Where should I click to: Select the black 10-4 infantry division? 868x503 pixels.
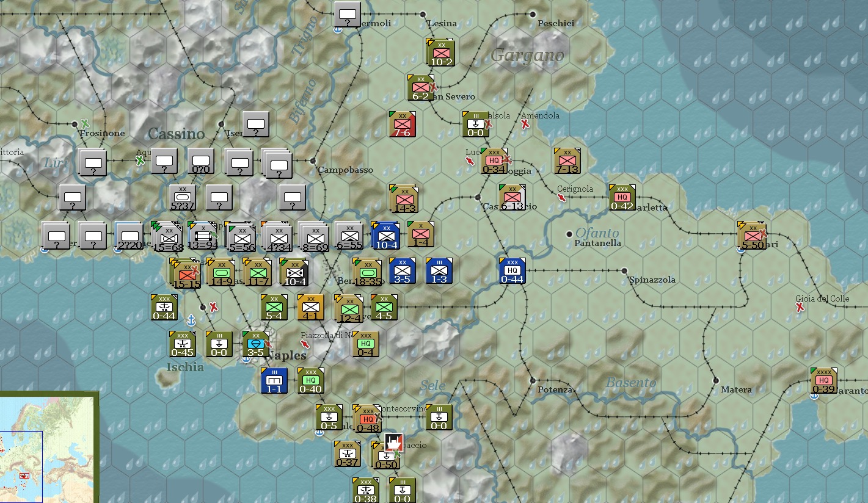pyautogui.click(x=294, y=272)
